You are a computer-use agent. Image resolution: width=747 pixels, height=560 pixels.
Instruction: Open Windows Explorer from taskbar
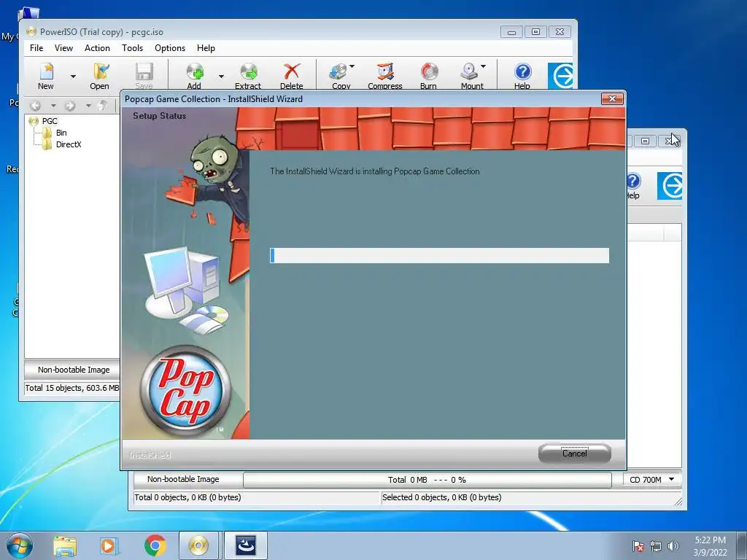[65, 545]
